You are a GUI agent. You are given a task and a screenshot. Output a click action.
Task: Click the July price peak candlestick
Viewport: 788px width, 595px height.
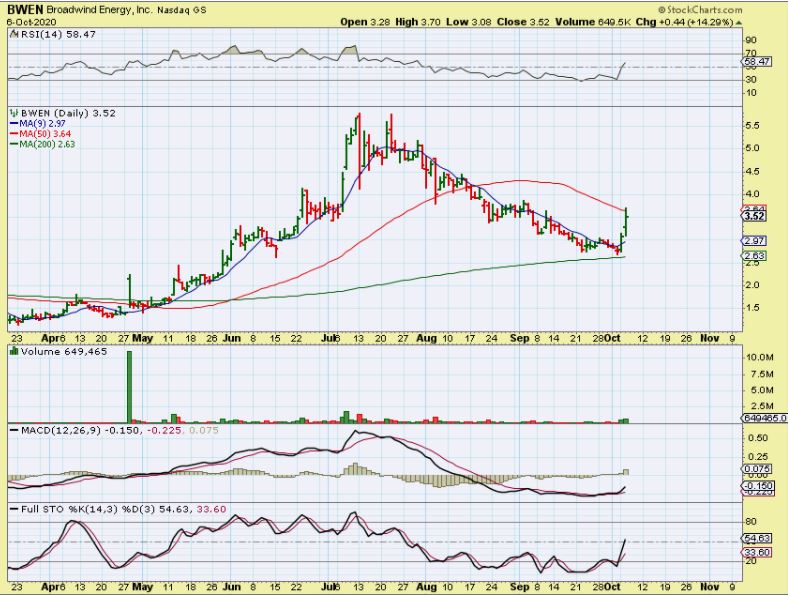(x=359, y=150)
